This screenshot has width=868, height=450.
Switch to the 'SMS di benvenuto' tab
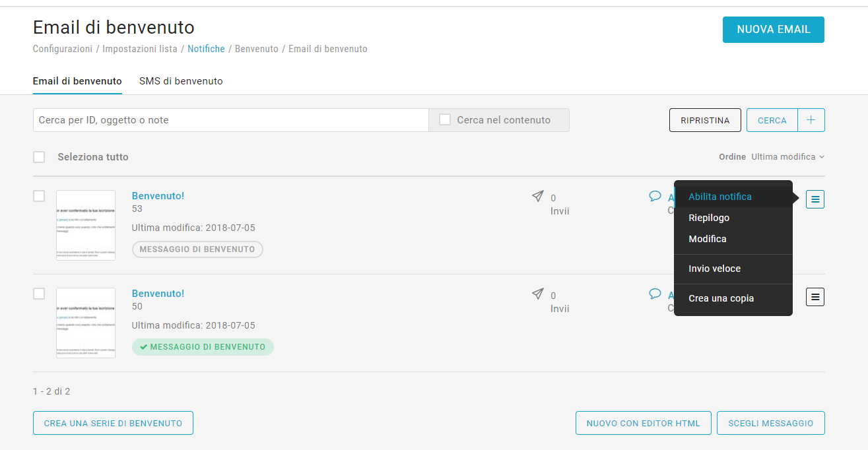(x=181, y=81)
